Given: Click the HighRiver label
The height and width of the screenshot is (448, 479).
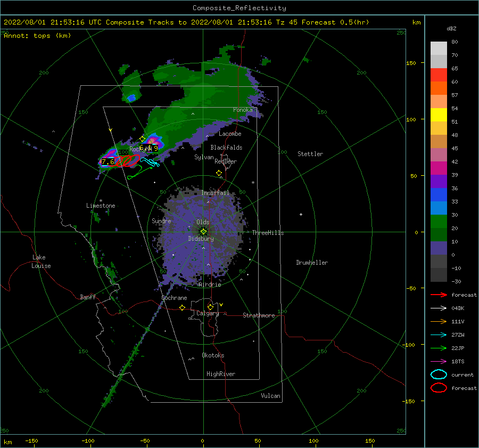Looking at the screenshot, I should (221, 374).
